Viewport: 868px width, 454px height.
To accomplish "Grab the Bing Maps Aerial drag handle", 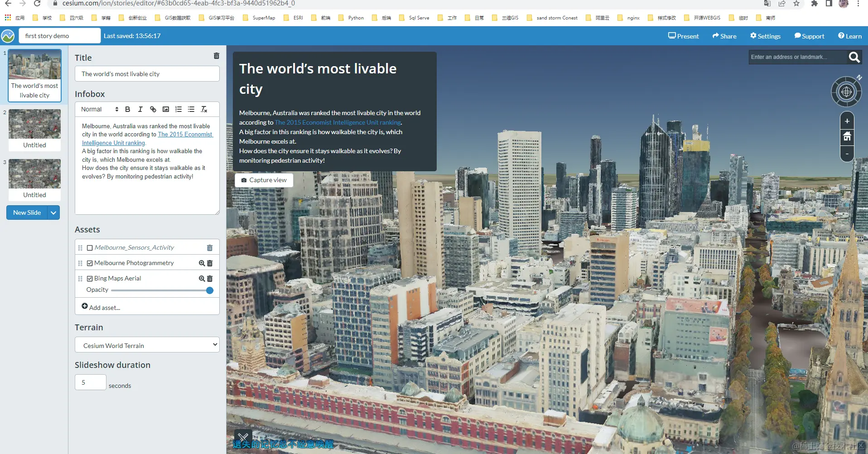I will click(x=80, y=279).
